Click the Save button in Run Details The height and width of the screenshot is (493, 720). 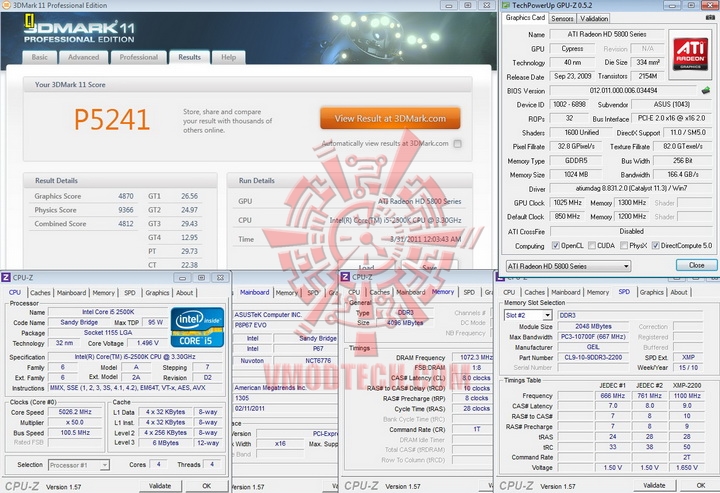pyautogui.click(x=429, y=266)
